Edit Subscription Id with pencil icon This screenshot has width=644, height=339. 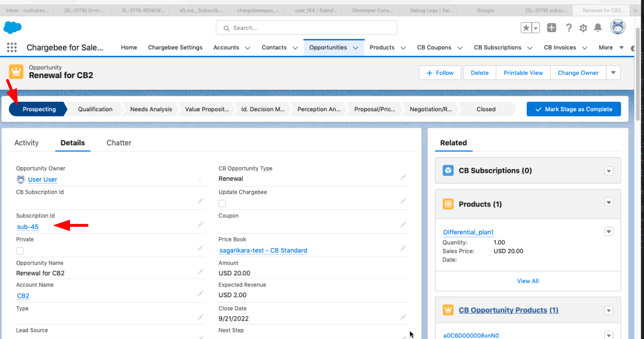click(x=200, y=224)
